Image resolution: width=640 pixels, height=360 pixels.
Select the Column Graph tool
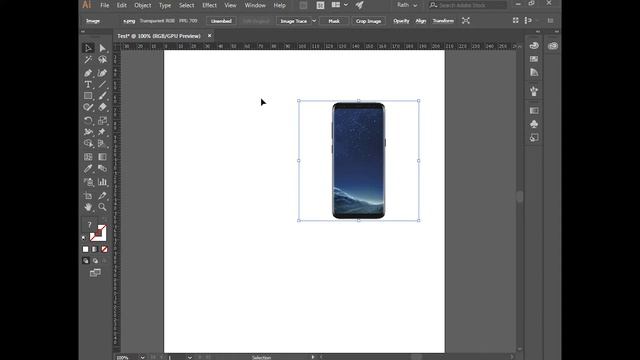click(102, 182)
